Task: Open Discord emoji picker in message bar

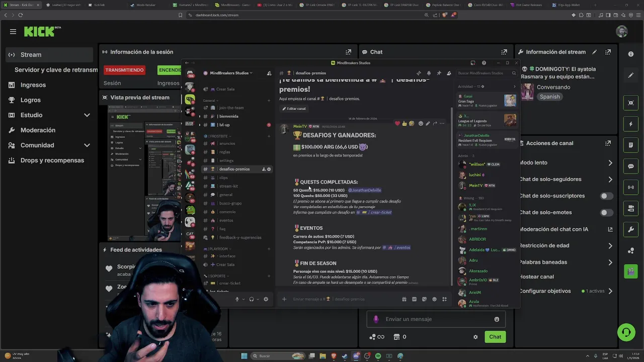Action: 434,299
